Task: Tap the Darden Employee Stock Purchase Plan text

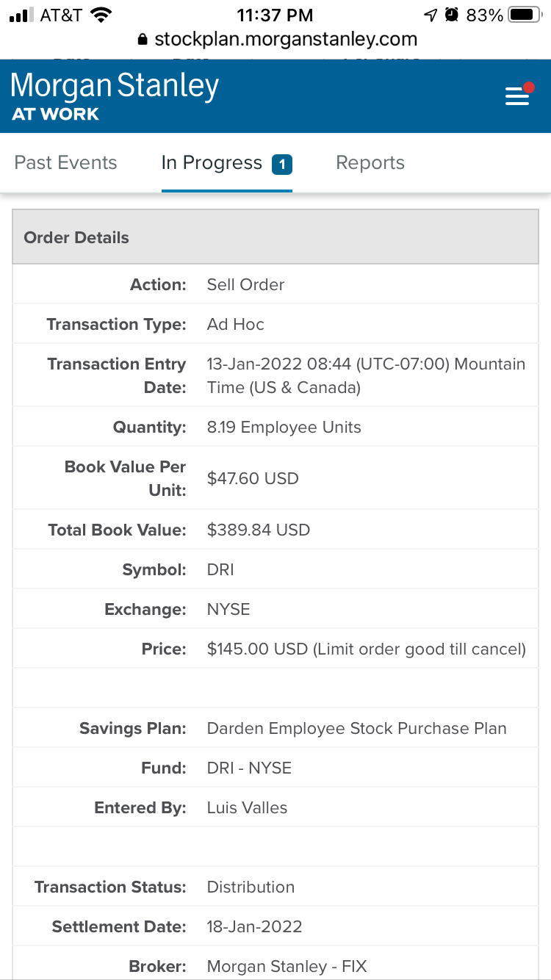Action: click(356, 729)
